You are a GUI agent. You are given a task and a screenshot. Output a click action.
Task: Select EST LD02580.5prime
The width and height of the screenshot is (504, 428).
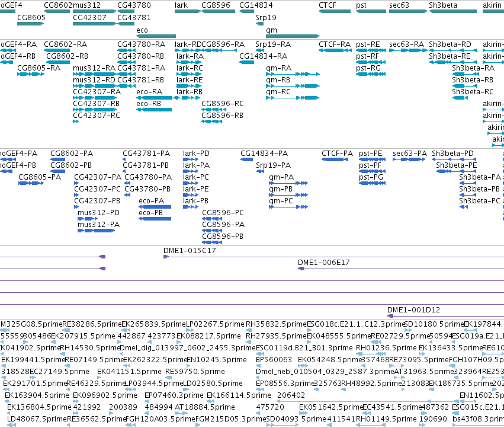coord(185,389)
